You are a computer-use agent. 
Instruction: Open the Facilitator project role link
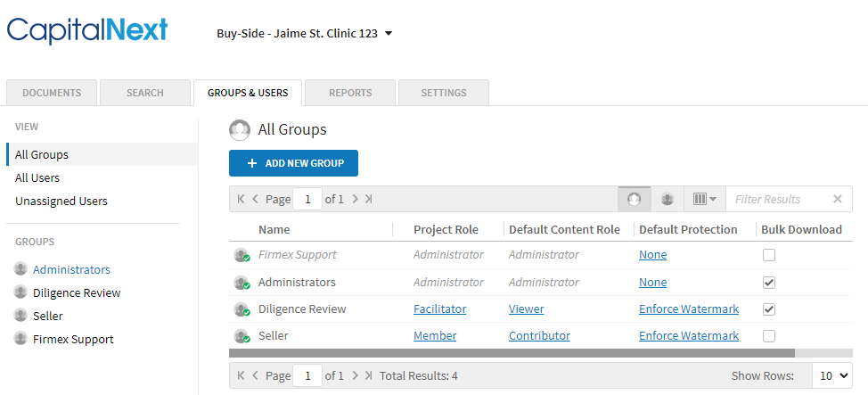(x=439, y=309)
